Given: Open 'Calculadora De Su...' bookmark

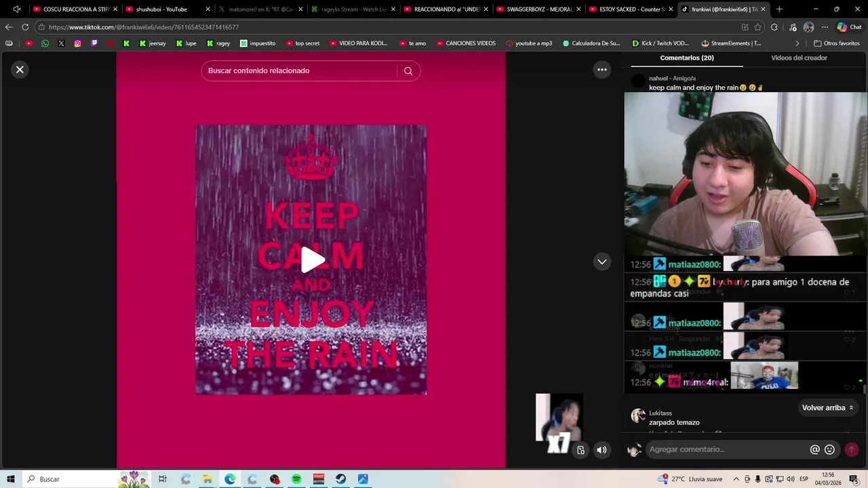Looking at the screenshot, I should [x=591, y=43].
